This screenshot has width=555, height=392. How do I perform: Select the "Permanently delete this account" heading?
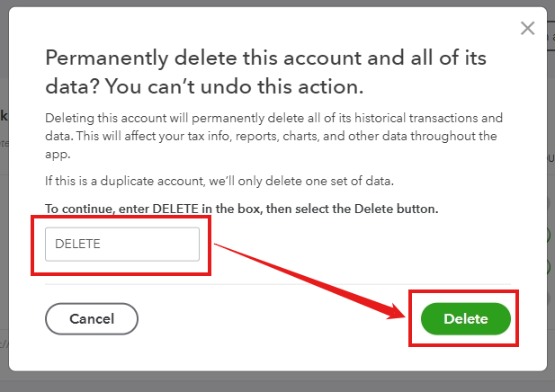pos(265,58)
